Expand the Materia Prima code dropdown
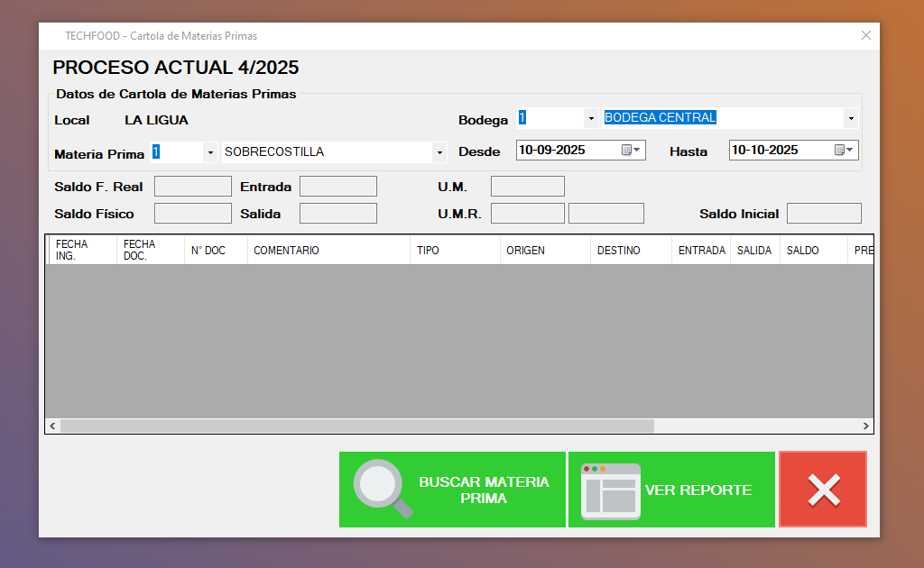924x568 pixels. coord(210,152)
